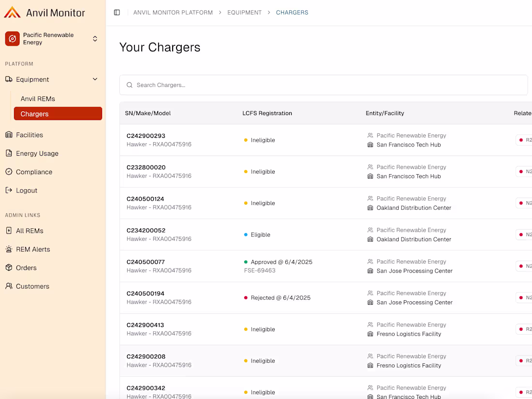Select charger serial C240500124
The width and height of the screenshot is (532, 399).
pyautogui.click(x=145, y=199)
